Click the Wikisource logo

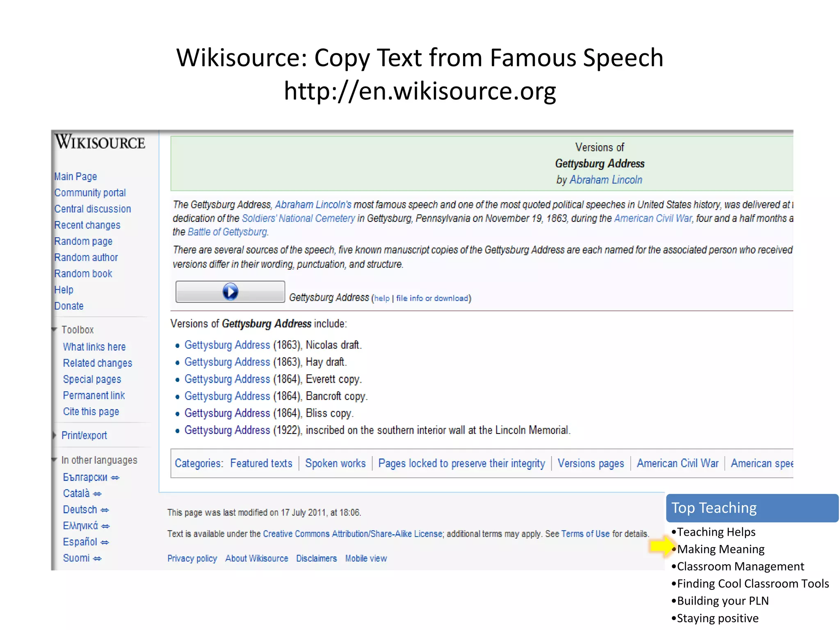[x=100, y=142]
